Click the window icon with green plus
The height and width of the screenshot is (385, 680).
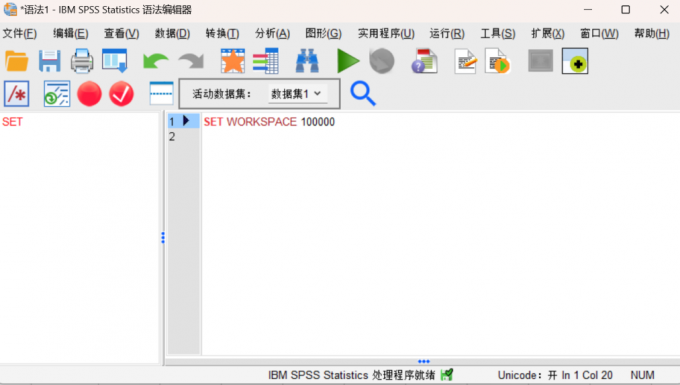575,61
